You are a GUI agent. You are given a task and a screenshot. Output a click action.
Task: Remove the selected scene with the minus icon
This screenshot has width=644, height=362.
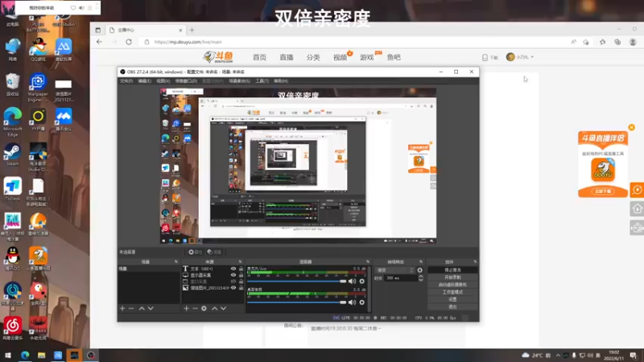pyautogui.click(x=131, y=308)
